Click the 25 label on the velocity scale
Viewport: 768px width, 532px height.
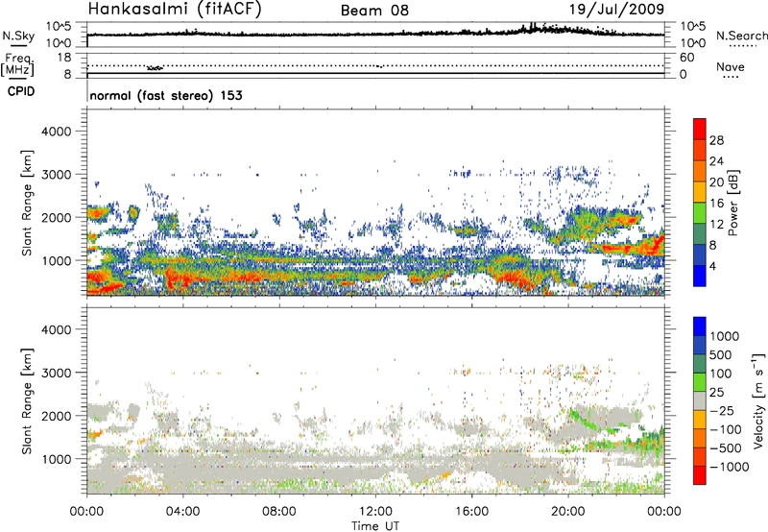(716, 393)
